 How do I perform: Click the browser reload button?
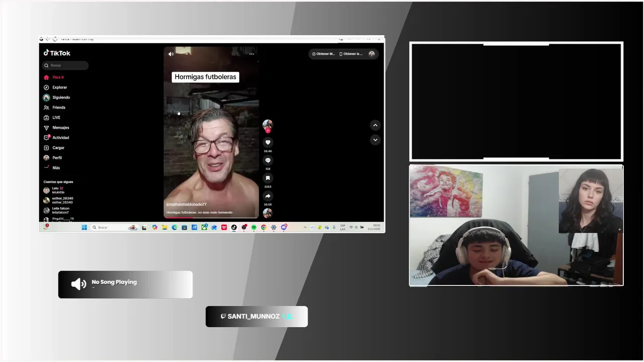(x=55, y=39)
